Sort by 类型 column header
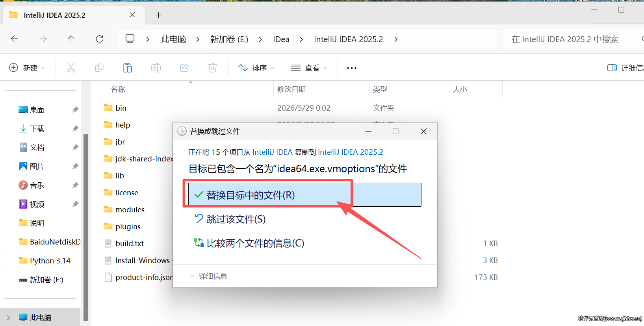Screen dimensions: 644x326 coord(380,89)
